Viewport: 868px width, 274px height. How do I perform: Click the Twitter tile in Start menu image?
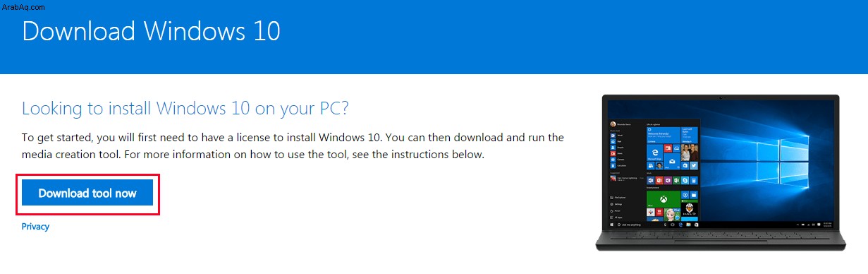tap(694, 165)
